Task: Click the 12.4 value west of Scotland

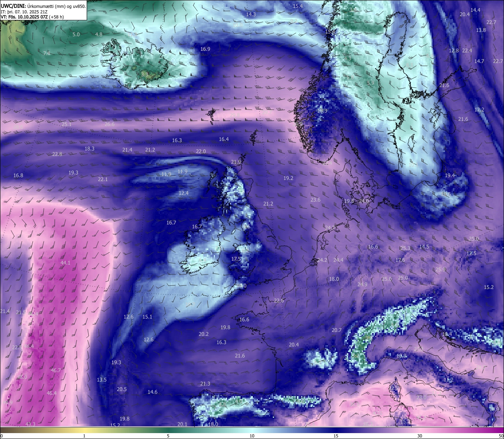Action: tap(183, 193)
